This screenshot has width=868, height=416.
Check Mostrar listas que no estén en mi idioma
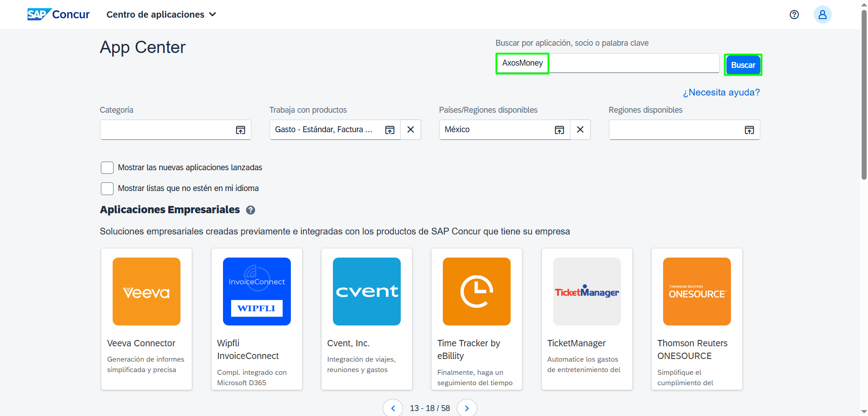pos(107,189)
